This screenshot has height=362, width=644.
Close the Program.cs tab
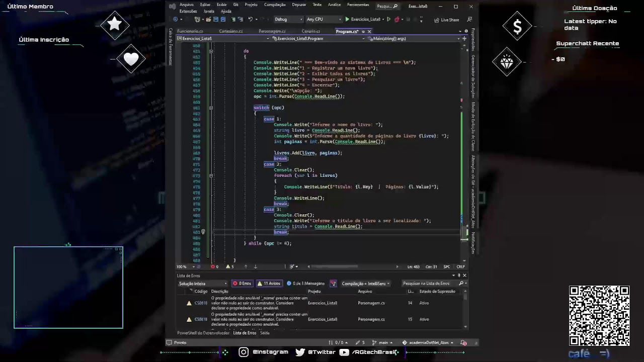[369, 31]
